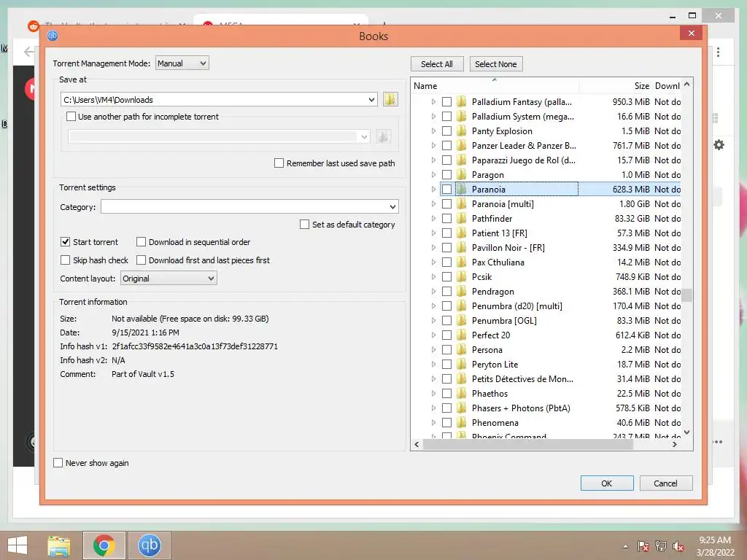Image resolution: width=747 pixels, height=560 pixels.
Task: Expand the Palladium Fantasy folder tree
Action: 433,102
